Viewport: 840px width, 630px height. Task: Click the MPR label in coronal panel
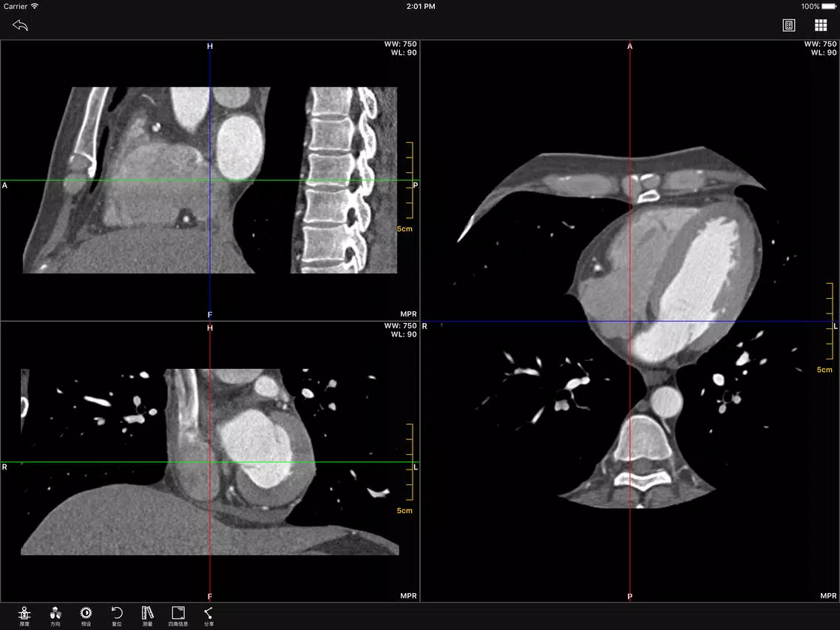[408, 596]
